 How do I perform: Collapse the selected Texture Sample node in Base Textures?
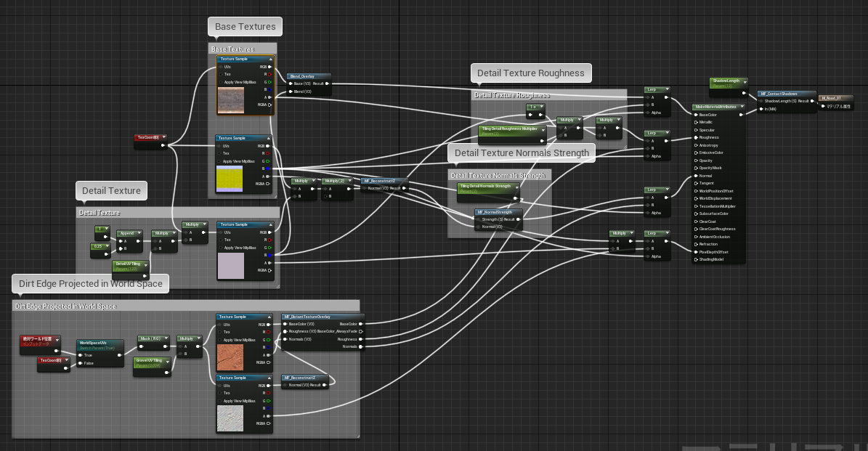[271, 60]
